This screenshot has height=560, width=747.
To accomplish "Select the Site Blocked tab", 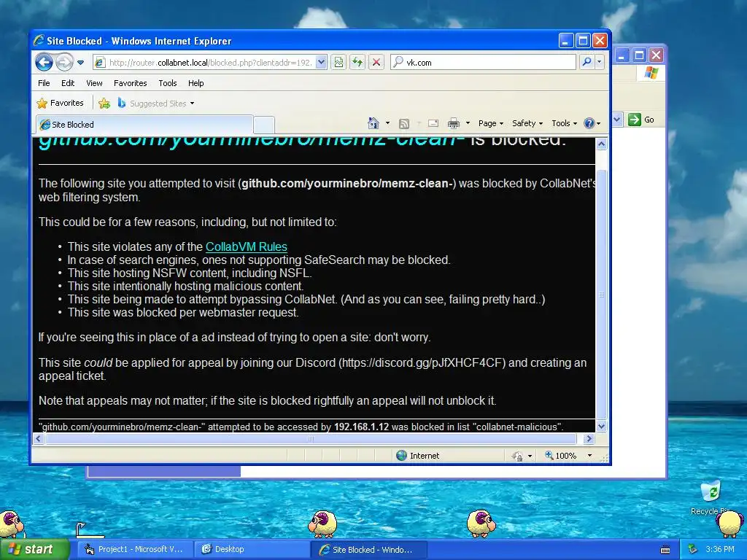I will point(144,124).
